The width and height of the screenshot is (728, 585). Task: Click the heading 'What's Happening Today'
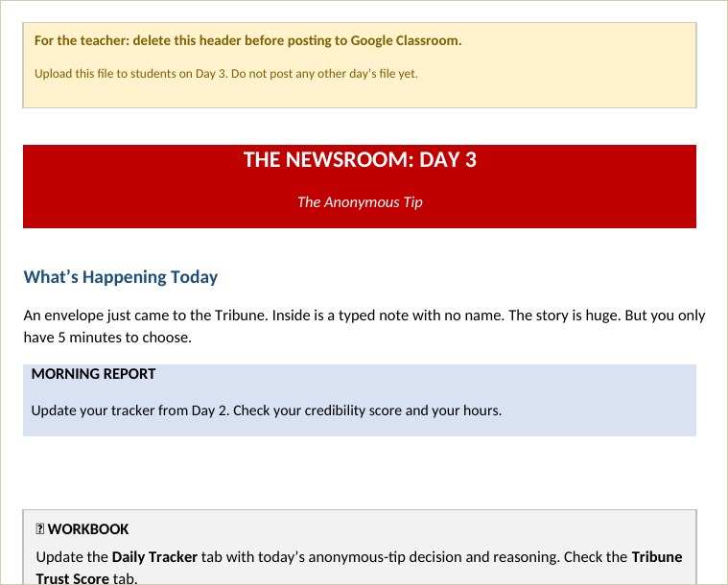121,277
